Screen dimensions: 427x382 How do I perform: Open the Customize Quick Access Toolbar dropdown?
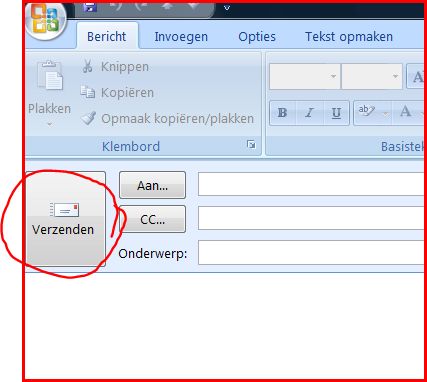(x=227, y=8)
